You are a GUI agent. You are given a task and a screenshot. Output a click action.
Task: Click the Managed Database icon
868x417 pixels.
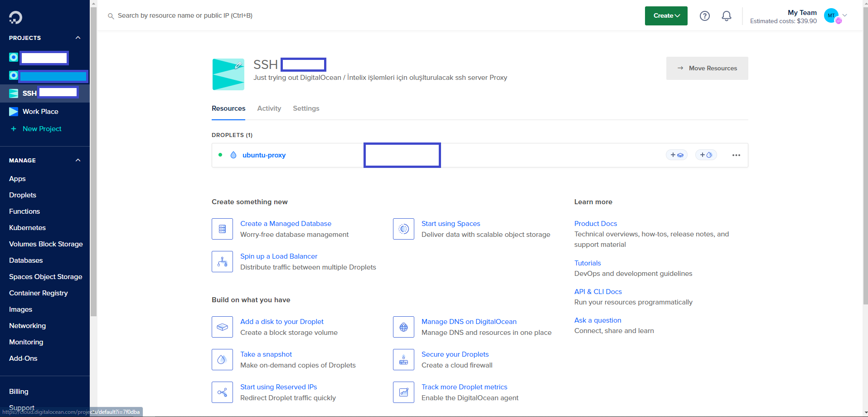(222, 229)
